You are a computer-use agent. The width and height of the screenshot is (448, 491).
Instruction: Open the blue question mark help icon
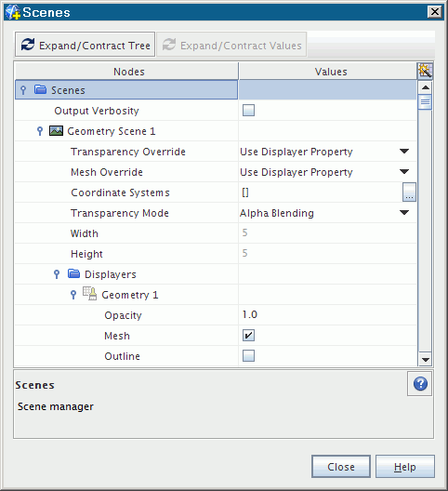pyautogui.click(x=420, y=383)
